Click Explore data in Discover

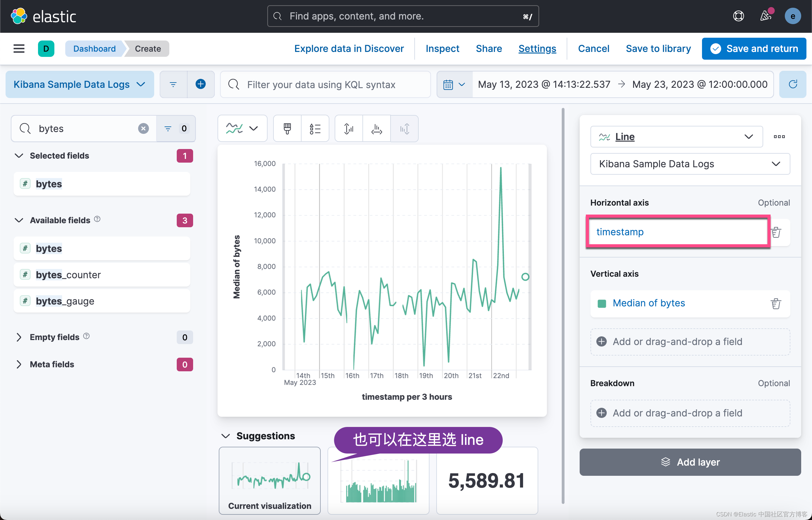(x=349, y=49)
